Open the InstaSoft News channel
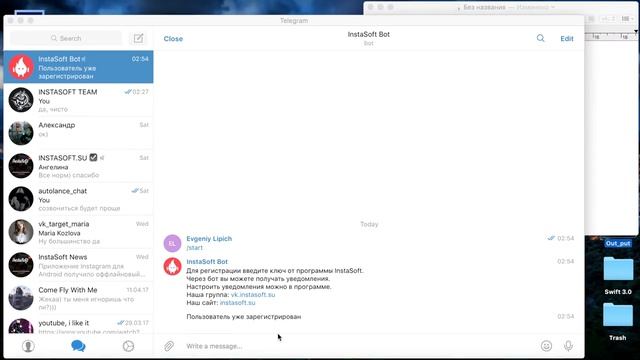Viewport: 640px width, 360px height. click(x=78, y=265)
